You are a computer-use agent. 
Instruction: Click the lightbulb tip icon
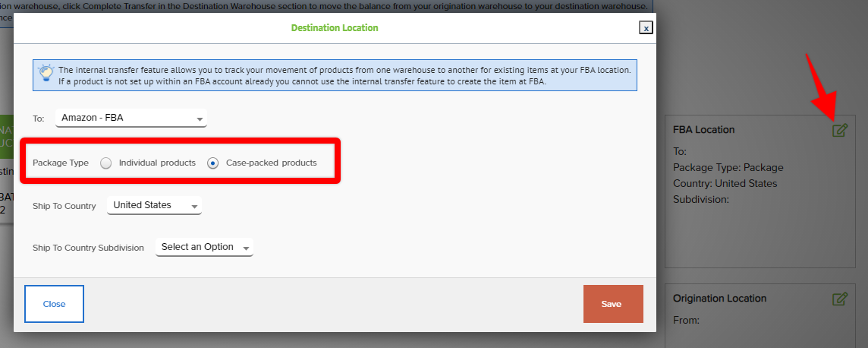46,74
